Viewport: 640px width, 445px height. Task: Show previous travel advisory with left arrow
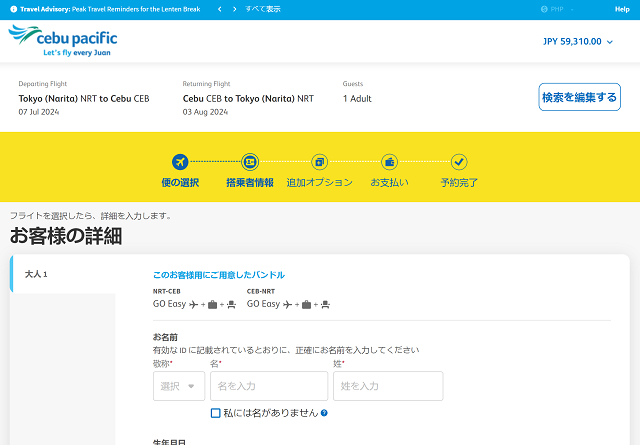tap(219, 9)
